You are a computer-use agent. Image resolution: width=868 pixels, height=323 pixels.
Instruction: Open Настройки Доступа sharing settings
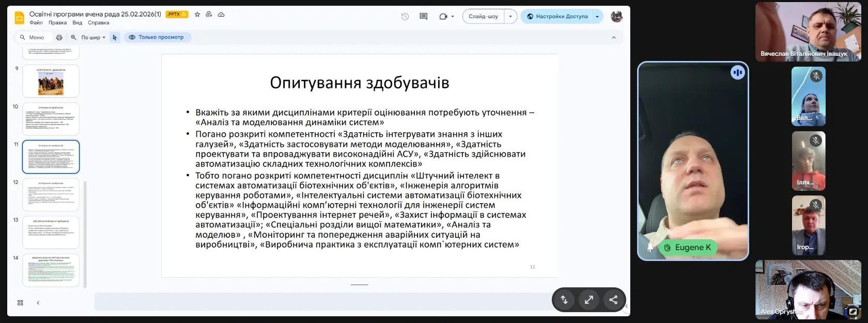557,17
